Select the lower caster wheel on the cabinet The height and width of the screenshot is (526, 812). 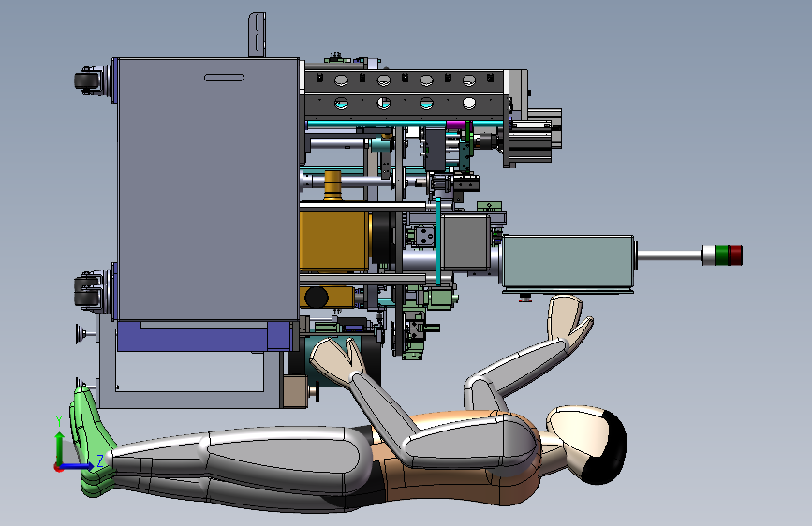pyautogui.click(x=86, y=290)
